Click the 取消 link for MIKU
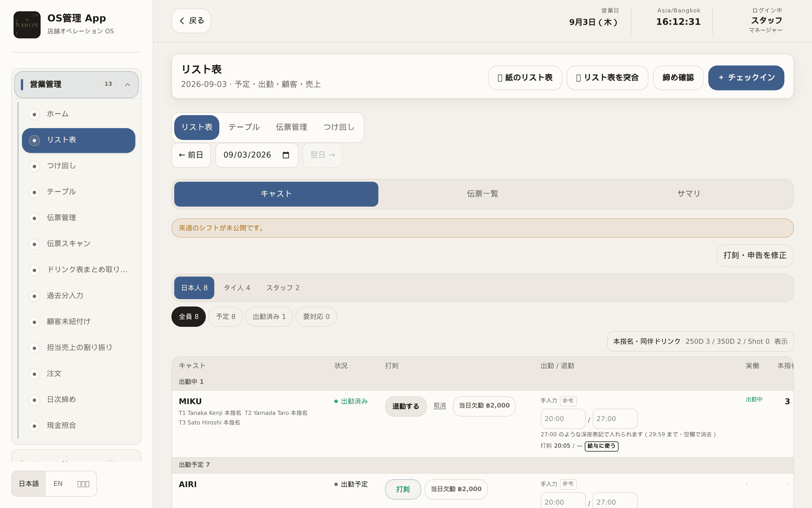 click(440, 406)
